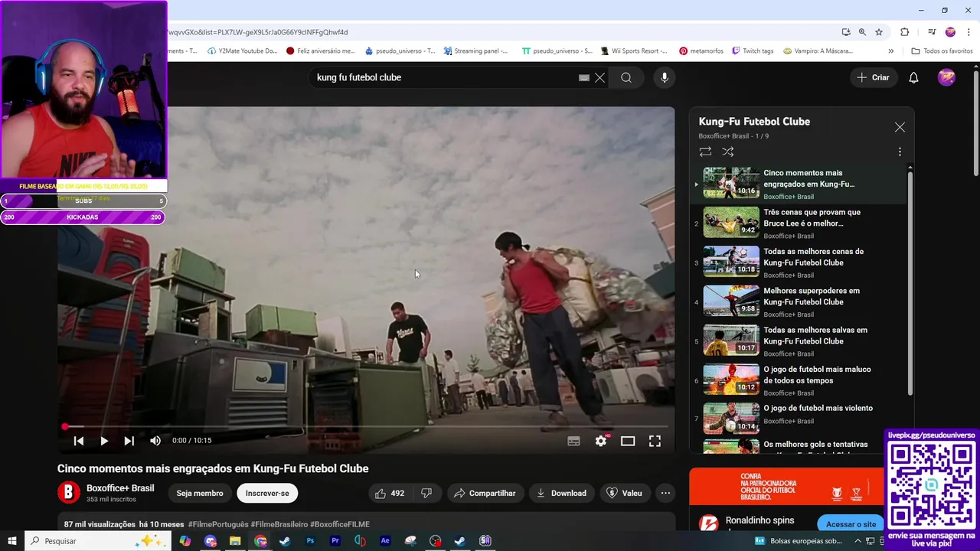Like the video with 492 likes

389,494
